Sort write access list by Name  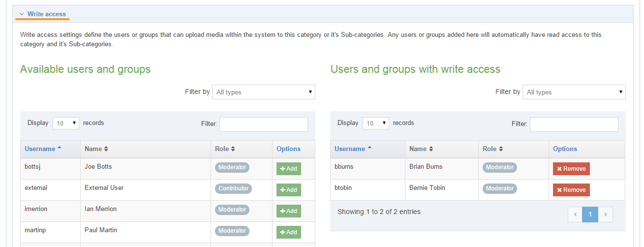pyautogui.click(x=421, y=149)
